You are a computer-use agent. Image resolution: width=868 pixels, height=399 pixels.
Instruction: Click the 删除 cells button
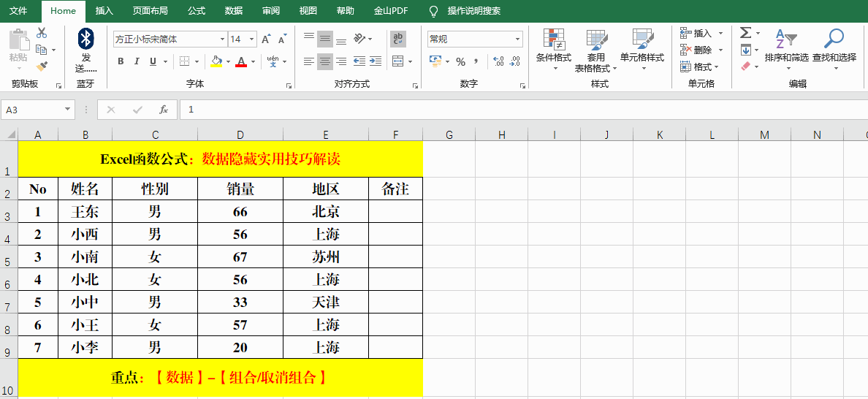701,50
